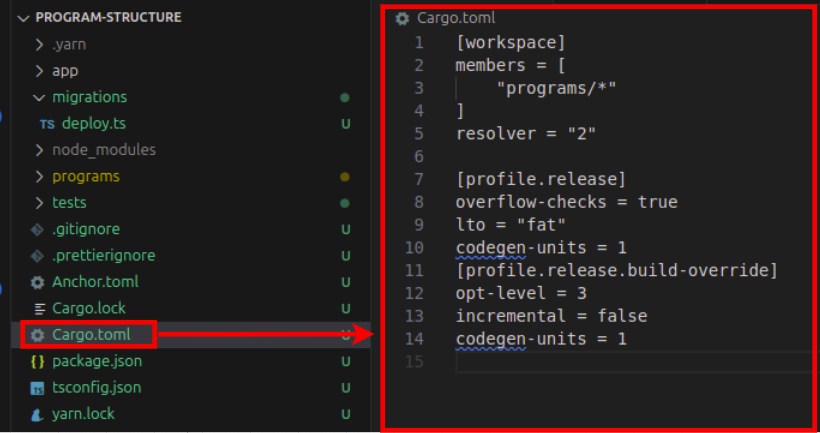Click codegen-units = 1 on line 10
This screenshot has height=433, width=820.
tap(541, 247)
